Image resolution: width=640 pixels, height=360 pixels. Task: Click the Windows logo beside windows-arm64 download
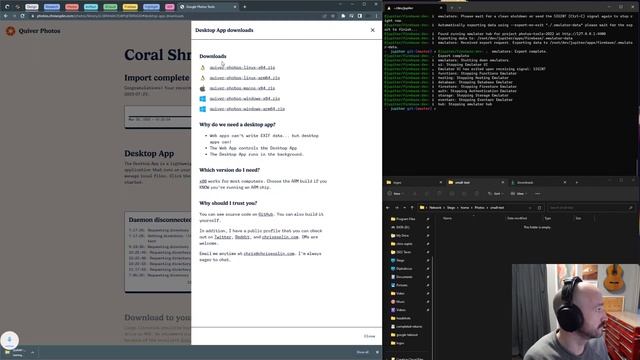[x=202, y=109]
